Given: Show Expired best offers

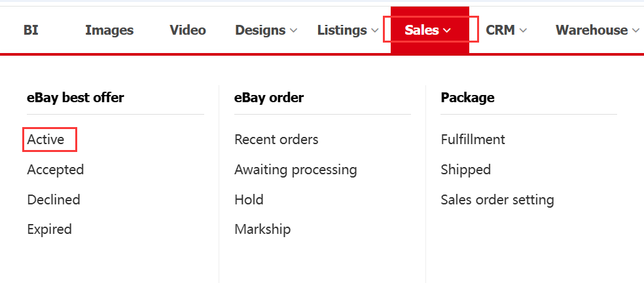Looking at the screenshot, I should coord(49,230).
